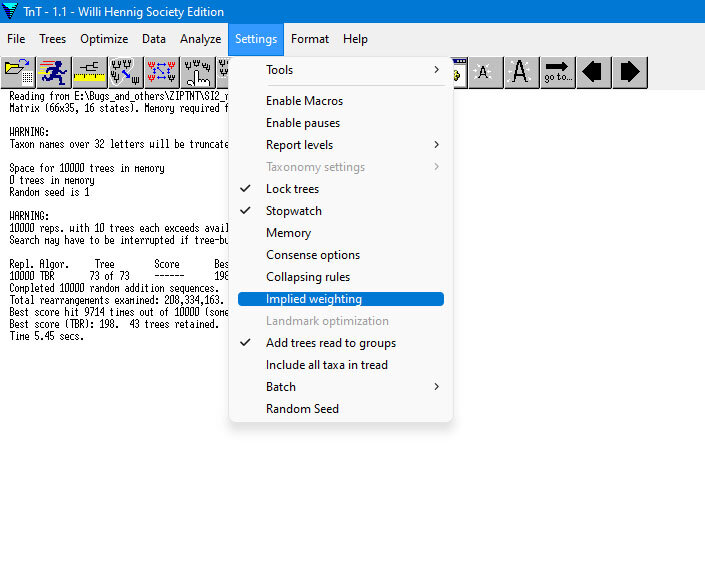Click the red trees with blue arrows icon
Viewport: 705px width, 566px height.
(162, 72)
